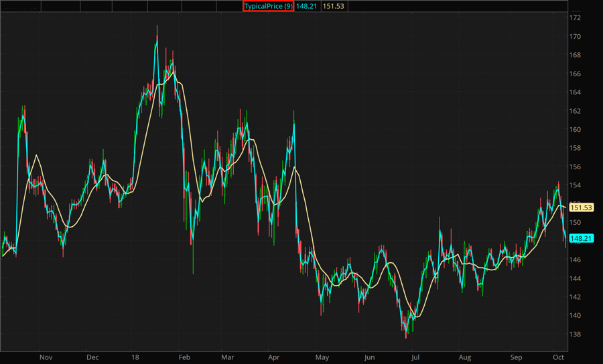This screenshot has width=603, height=364.
Task: Click the 138 price level on axis
Action: [x=576, y=335]
